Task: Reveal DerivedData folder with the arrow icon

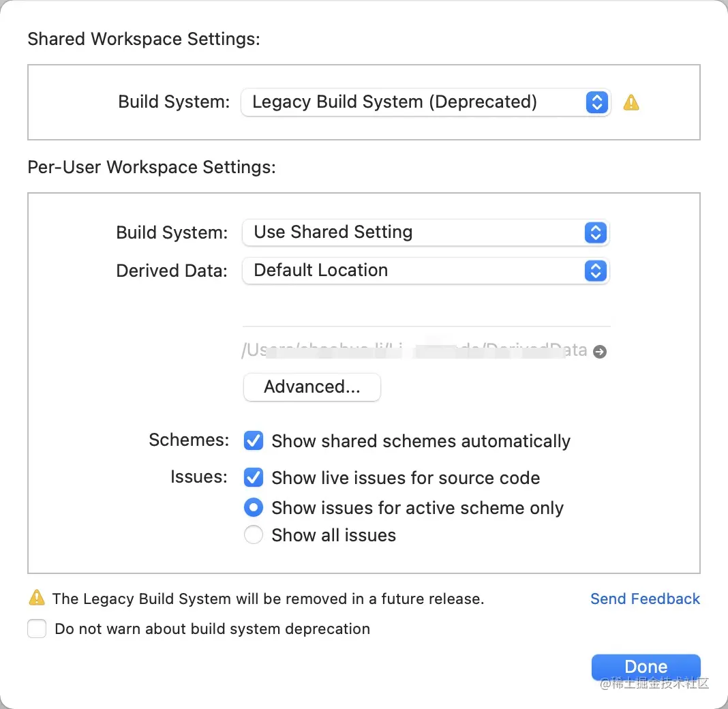Action: (600, 352)
